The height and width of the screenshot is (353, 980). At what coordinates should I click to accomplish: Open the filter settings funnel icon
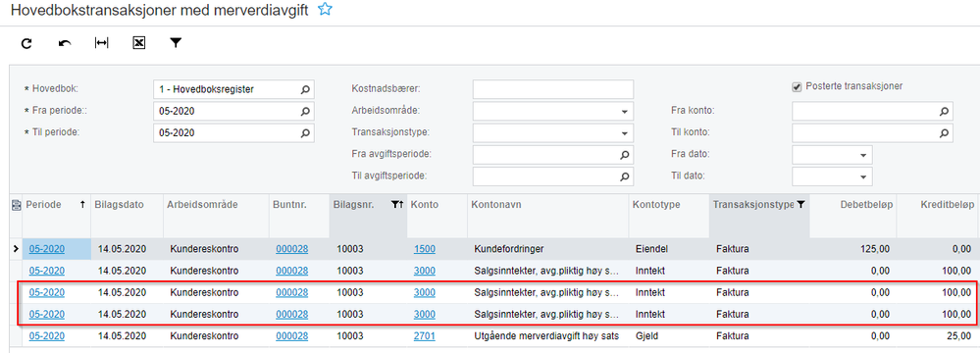(x=177, y=42)
